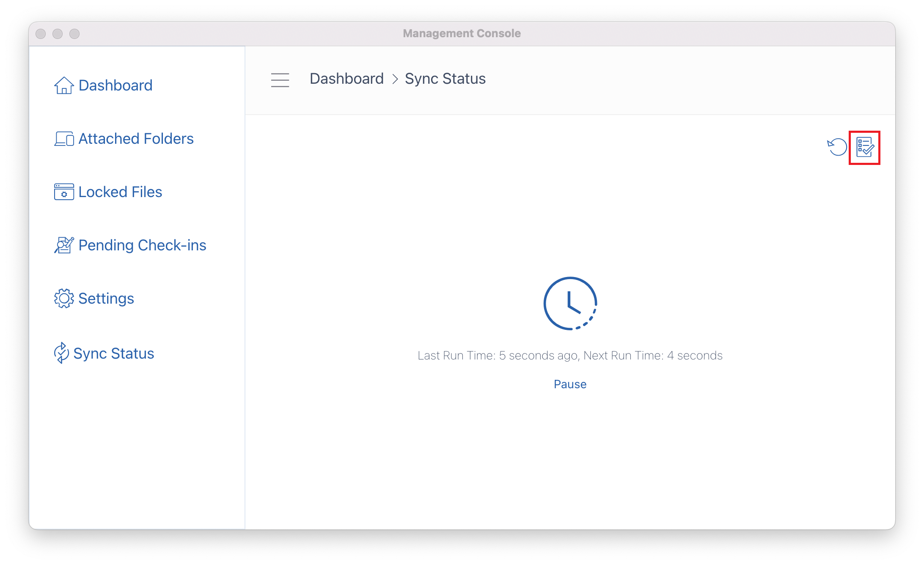Toggle the hamburger menu icon

point(280,80)
